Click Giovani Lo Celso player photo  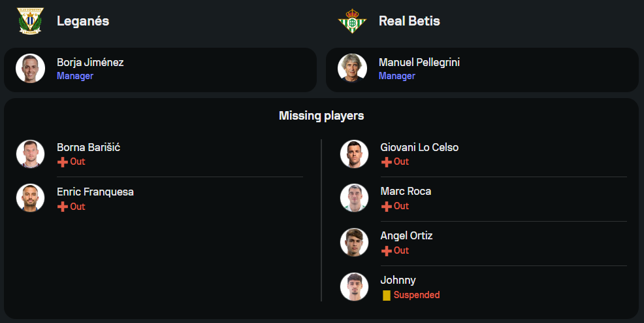[354, 154]
